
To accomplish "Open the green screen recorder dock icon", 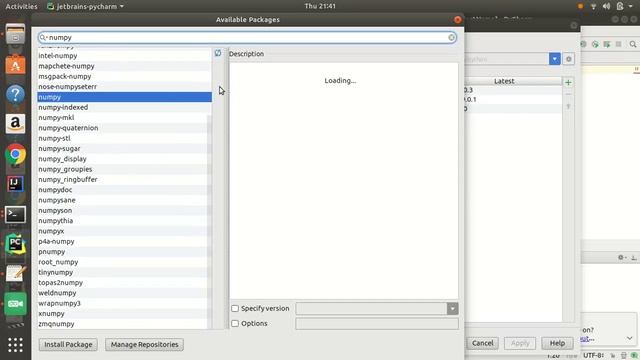I will 16,304.
